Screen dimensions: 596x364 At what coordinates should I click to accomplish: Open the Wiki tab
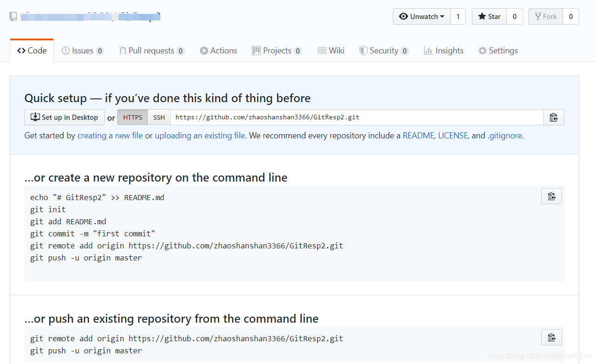coord(331,51)
